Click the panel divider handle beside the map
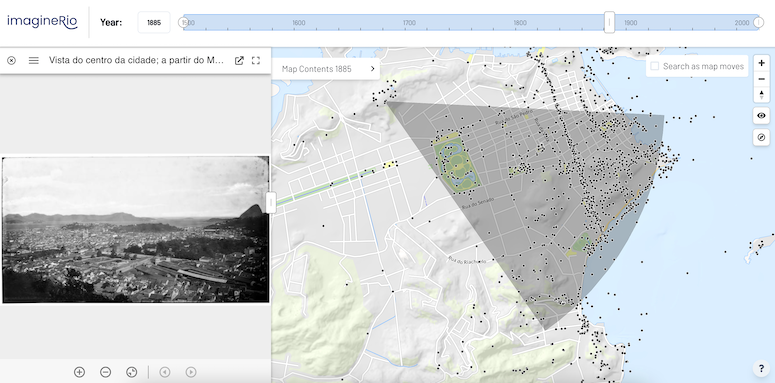The image size is (775, 383). point(270,203)
